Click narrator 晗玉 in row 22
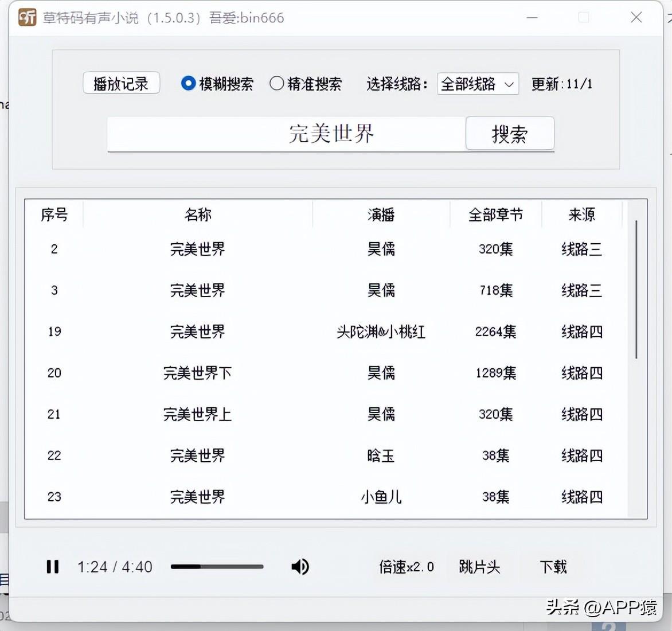 point(381,455)
